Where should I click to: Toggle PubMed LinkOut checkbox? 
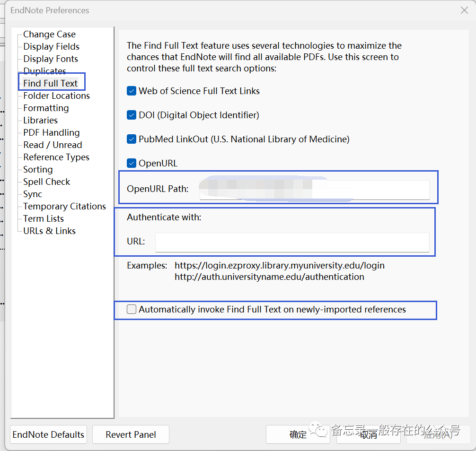132,139
